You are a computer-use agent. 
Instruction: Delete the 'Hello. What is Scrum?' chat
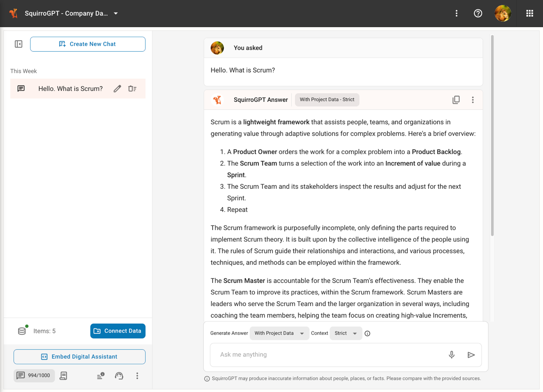pos(132,89)
